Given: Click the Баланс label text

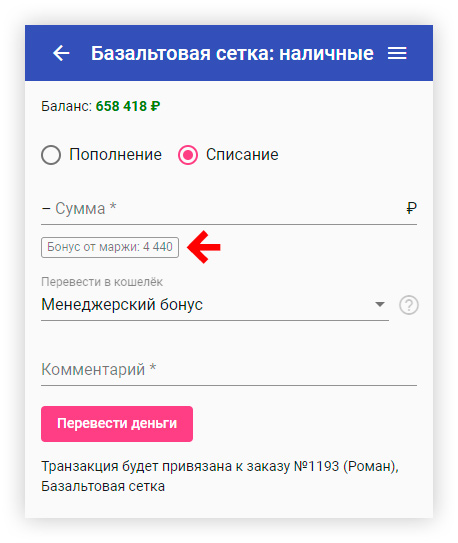Looking at the screenshot, I should tap(66, 106).
